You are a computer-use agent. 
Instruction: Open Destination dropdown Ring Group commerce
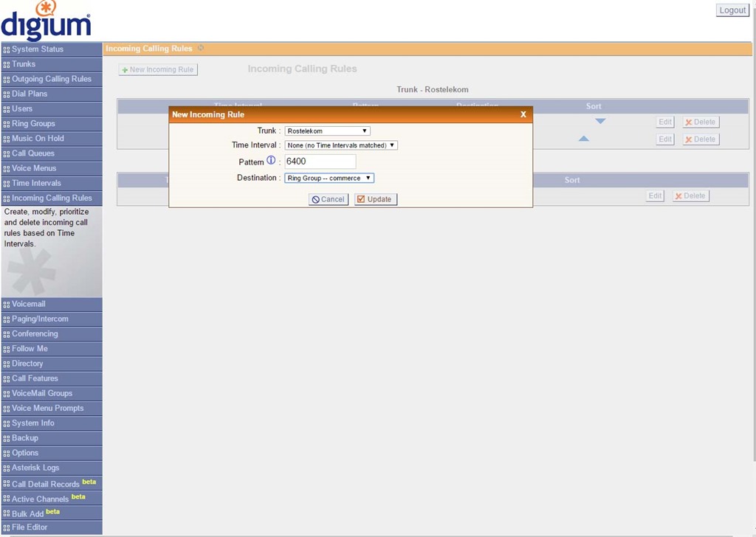[329, 179]
